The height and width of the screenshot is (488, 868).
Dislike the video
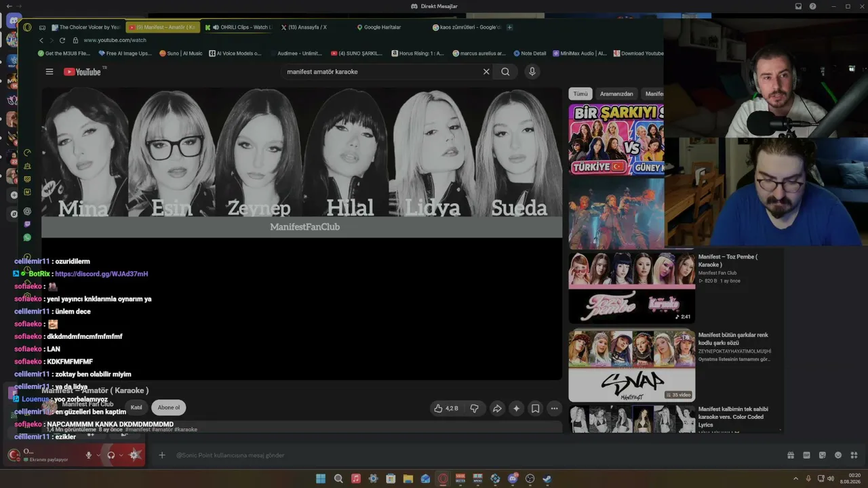pyautogui.click(x=474, y=408)
